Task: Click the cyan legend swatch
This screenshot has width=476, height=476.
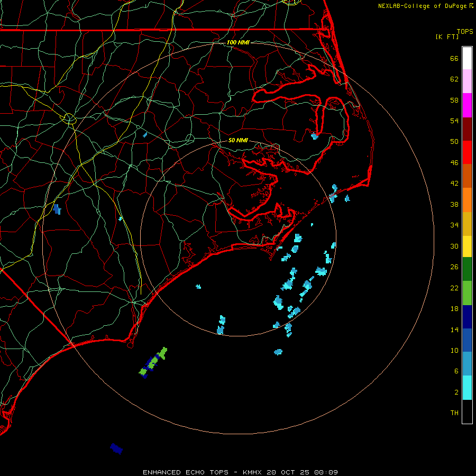Action: point(467,388)
